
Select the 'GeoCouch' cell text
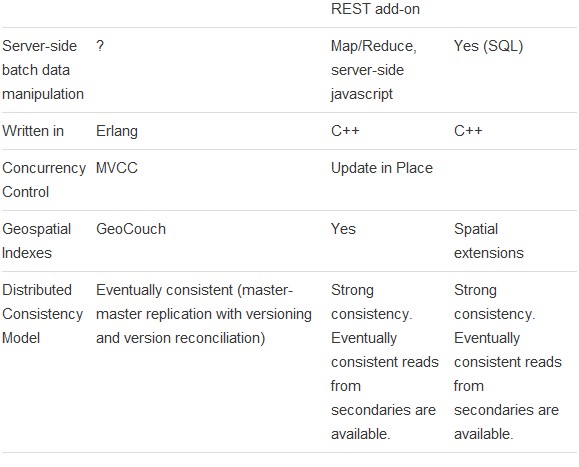click(x=131, y=229)
